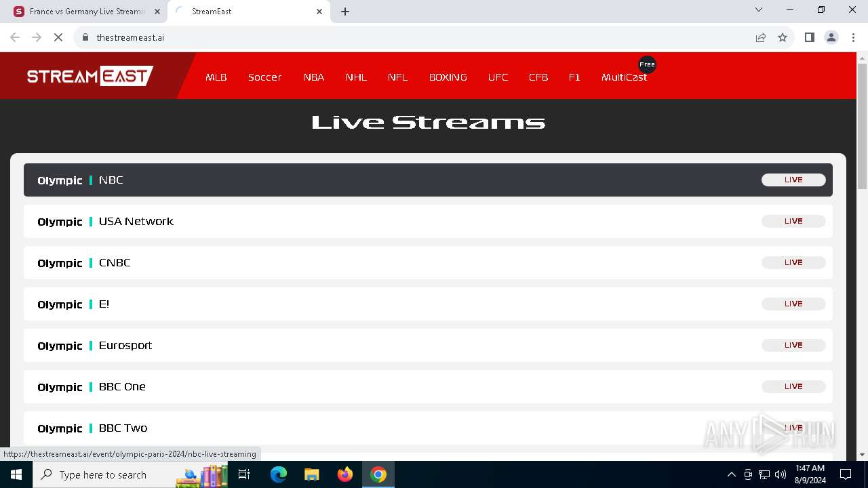The width and height of the screenshot is (868, 488).
Task: Go to NBA streams
Action: (313, 77)
